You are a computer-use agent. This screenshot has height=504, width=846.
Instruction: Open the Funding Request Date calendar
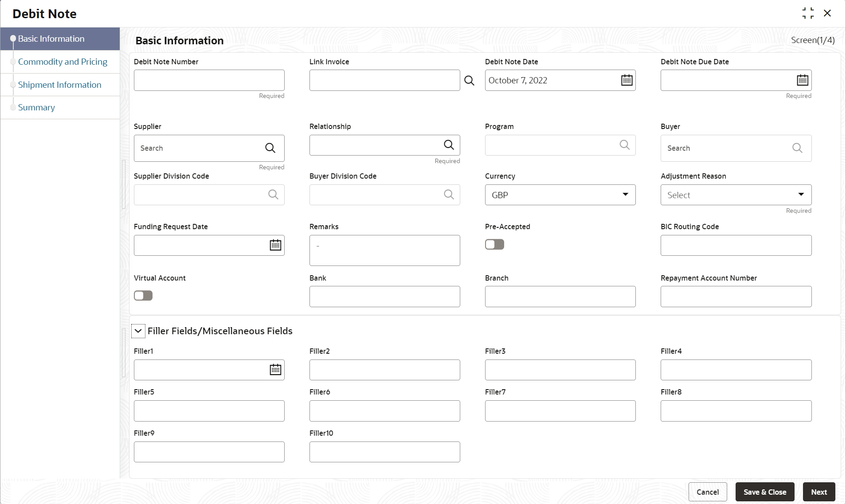click(275, 245)
